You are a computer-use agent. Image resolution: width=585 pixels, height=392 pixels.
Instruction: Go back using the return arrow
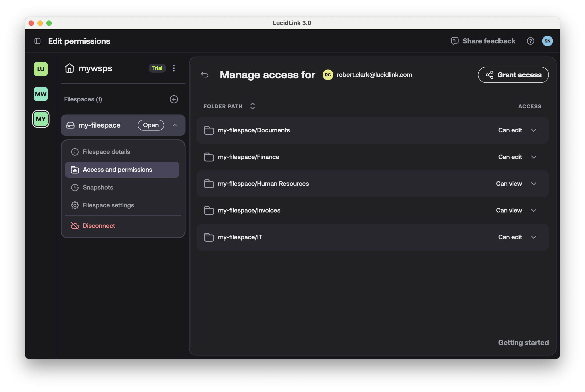pos(205,75)
